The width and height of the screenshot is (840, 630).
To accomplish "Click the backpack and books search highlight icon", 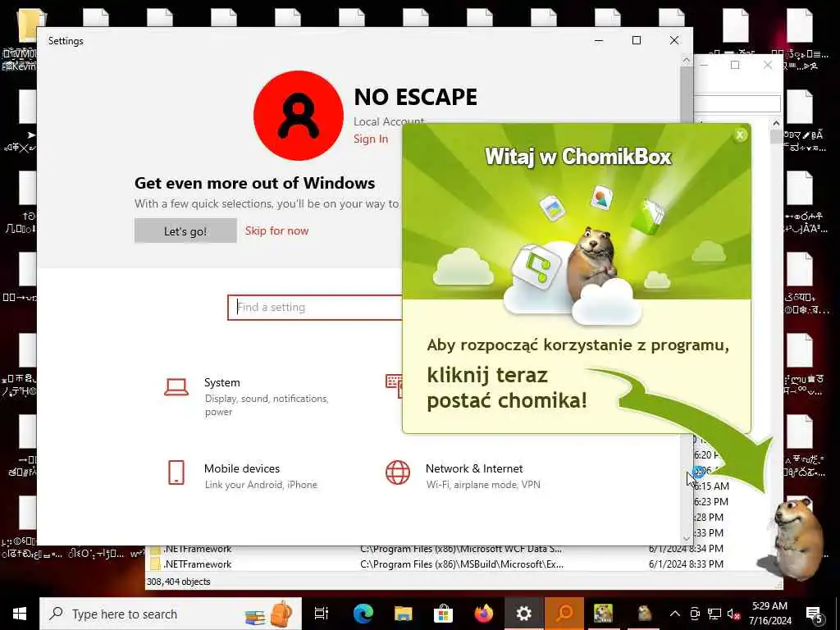I will (x=269, y=614).
